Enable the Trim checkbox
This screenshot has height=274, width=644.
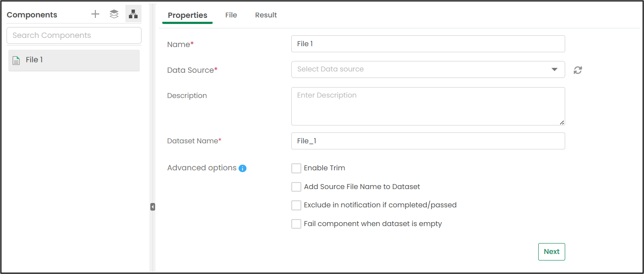(296, 168)
